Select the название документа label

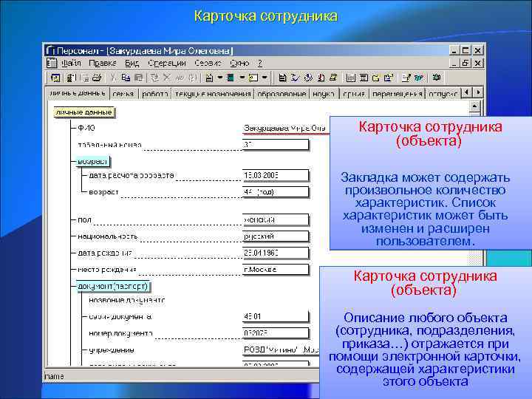(127, 300)
